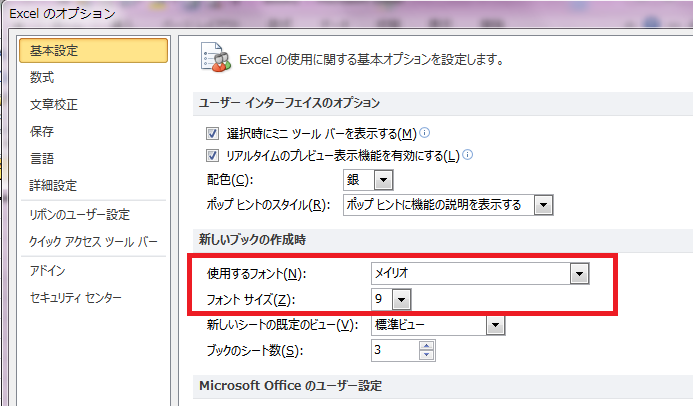Screen dimensions: 693x406
Task: Select the 保存 category
Action: 42,131
